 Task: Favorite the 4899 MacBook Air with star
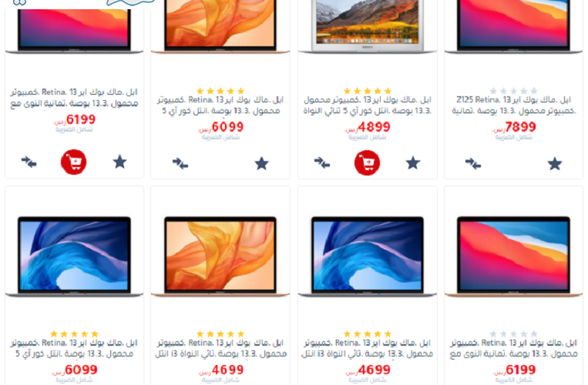point(413,163)
